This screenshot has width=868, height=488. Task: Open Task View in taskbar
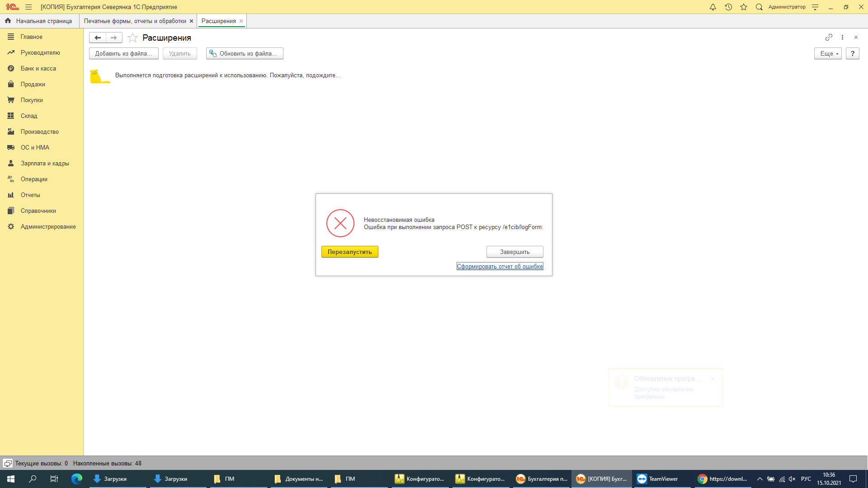click(x=54, y=479)
